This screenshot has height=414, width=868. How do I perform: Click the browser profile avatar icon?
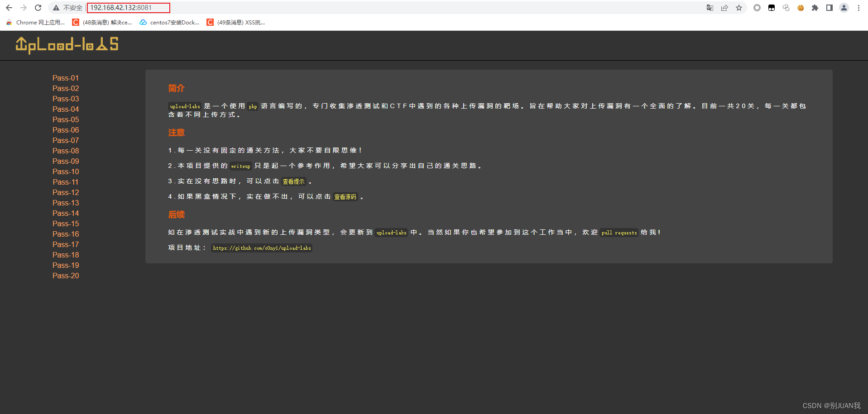(x=843, y=8)
